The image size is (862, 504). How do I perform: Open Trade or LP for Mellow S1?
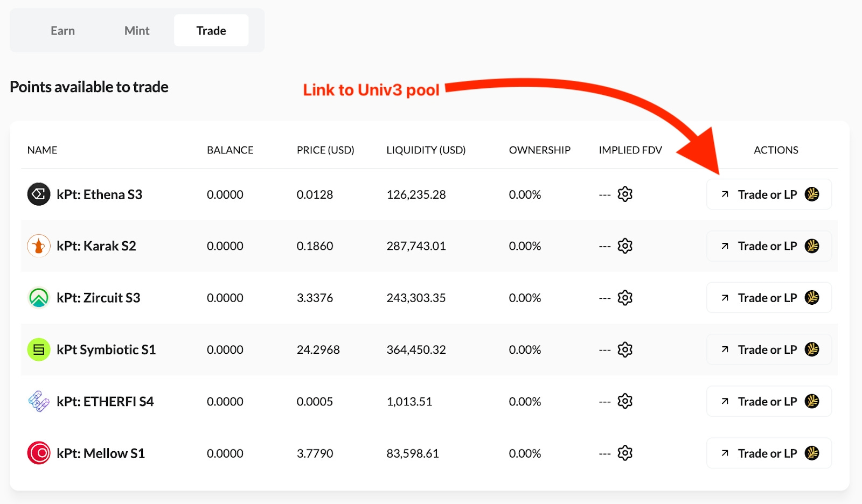coord(769,453)
